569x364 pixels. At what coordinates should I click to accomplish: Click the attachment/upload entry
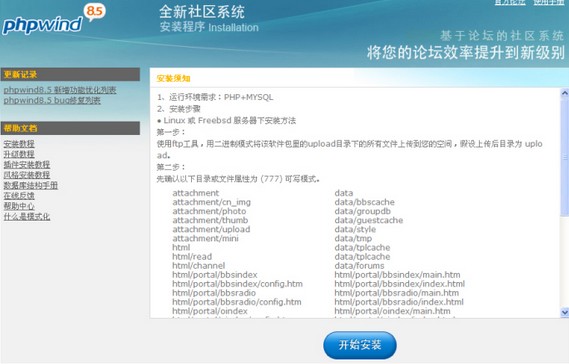211,229
